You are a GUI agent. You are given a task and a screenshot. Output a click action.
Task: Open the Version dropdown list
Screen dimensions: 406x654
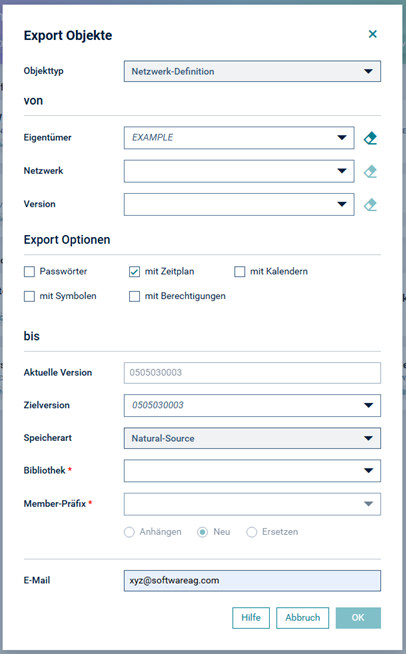click(x=239, y=204)
